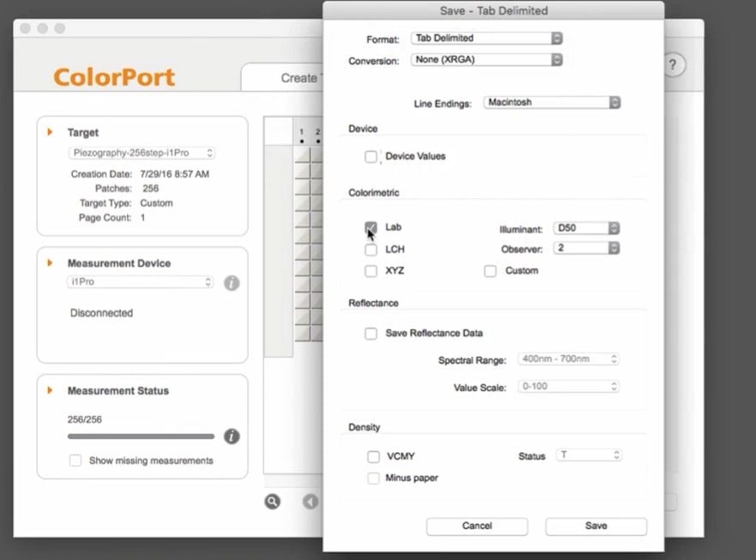
Task: Collapse the Measurement Status panel triangle
Action: click(51, 390)
